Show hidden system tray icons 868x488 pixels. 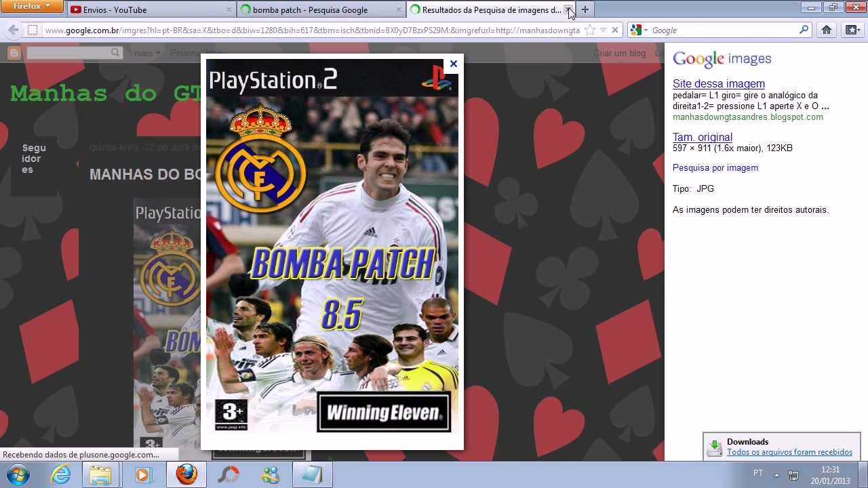point(776,474)
